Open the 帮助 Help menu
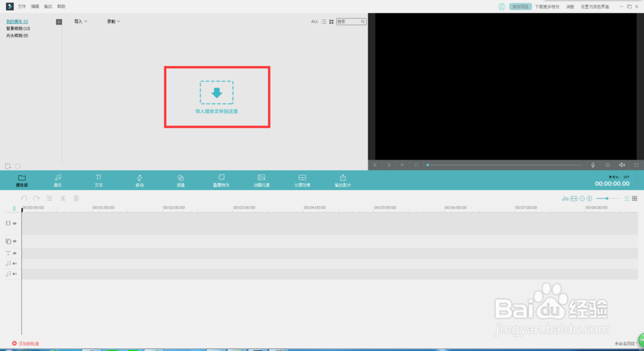 61,6
